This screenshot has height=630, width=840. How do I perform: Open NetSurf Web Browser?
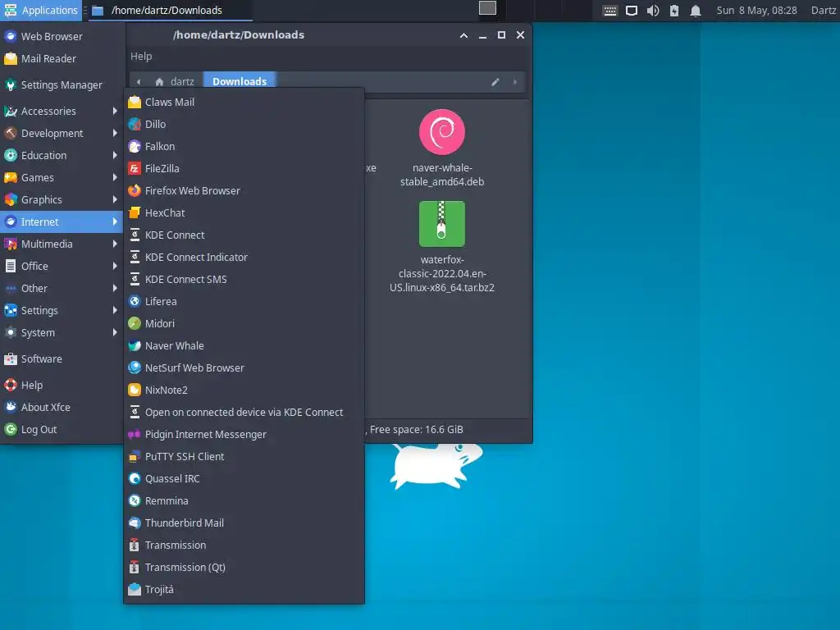click(x=244, y=368)
